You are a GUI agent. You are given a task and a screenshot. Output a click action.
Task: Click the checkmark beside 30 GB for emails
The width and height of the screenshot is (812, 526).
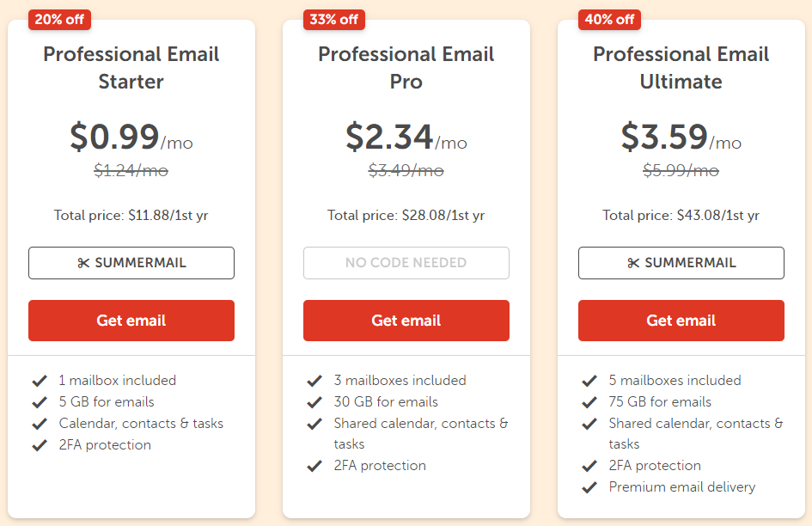click(315, 401)
